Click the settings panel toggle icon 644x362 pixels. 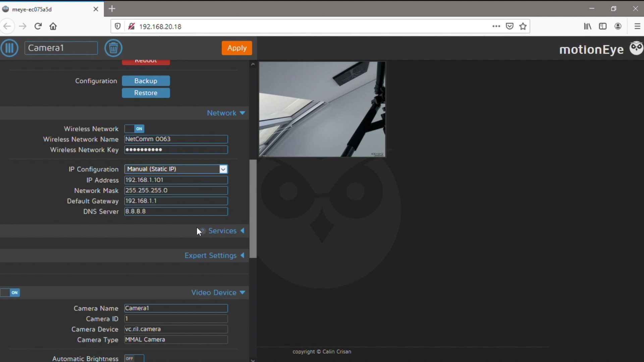[x=9, y=48]
